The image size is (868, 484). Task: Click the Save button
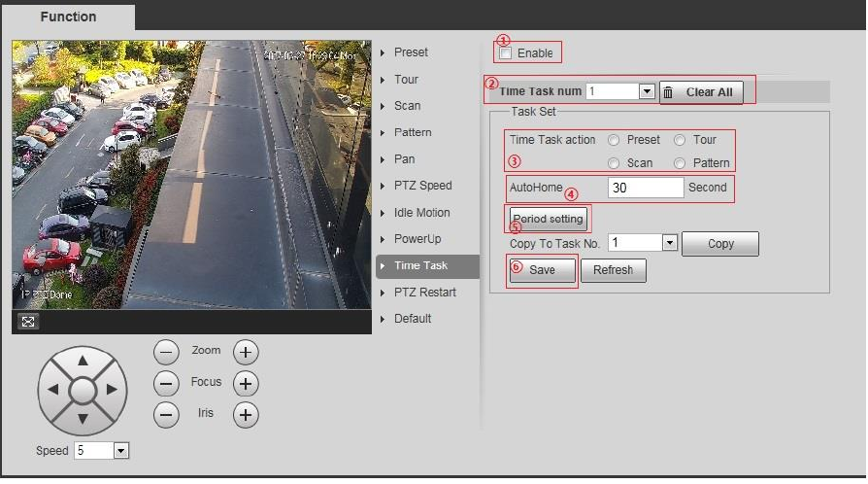pyautogui.click(x=542, y=270)
